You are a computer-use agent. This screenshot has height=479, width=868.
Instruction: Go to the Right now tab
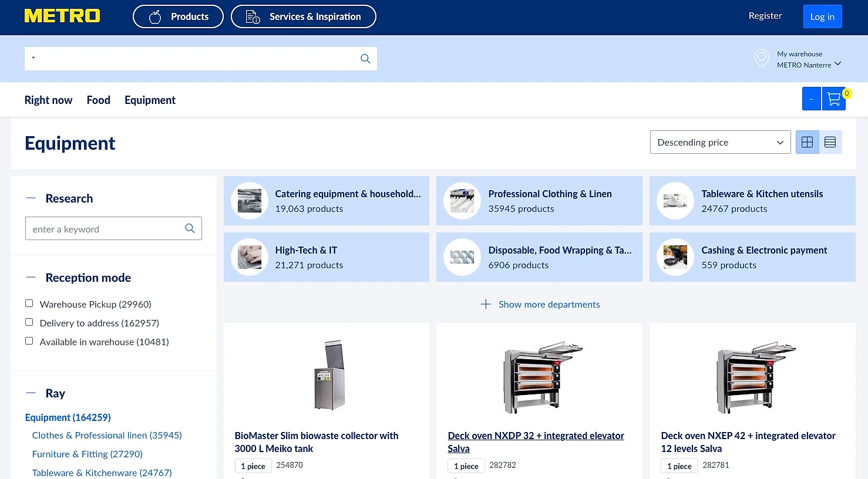pos(49,100)
